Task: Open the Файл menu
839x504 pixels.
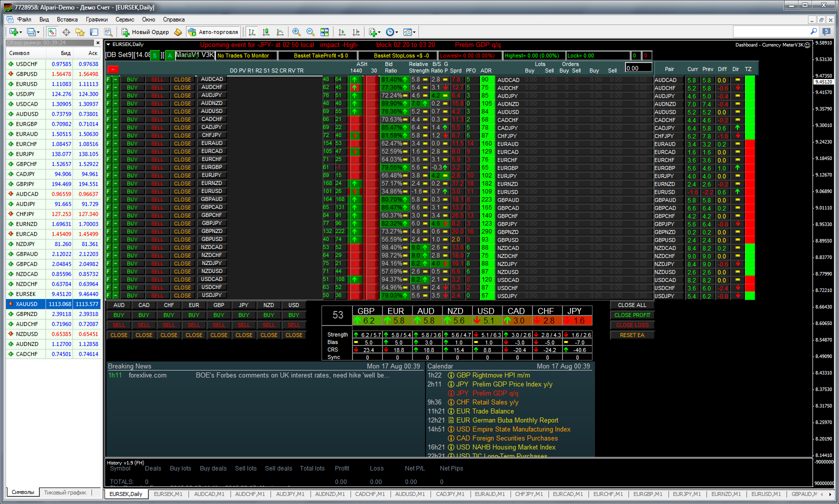Action: click(x=24, y=19)
